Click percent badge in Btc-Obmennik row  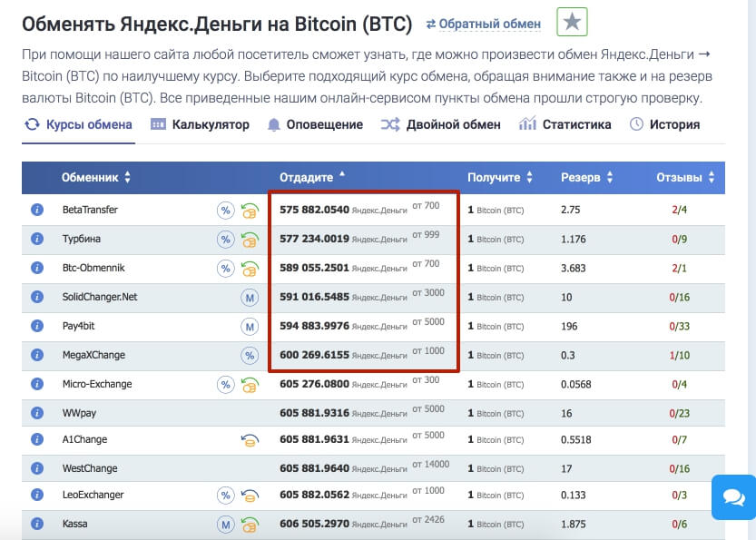[x=225, y=269]
